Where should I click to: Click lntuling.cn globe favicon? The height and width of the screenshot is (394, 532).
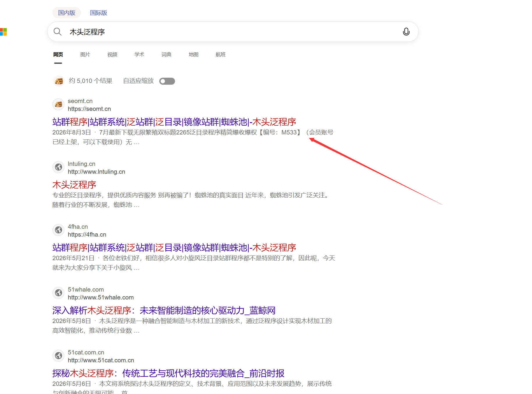tap(59, 167)
